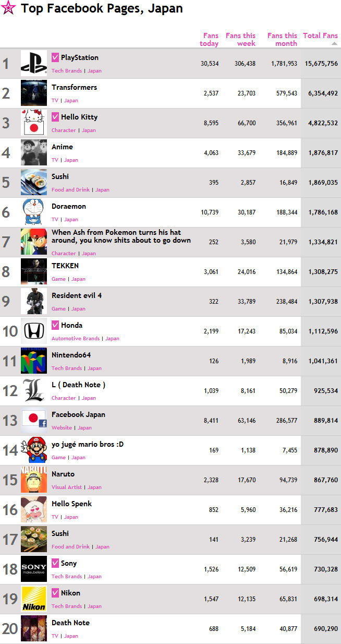Click the Doraemon page picture

click(34, 212)
